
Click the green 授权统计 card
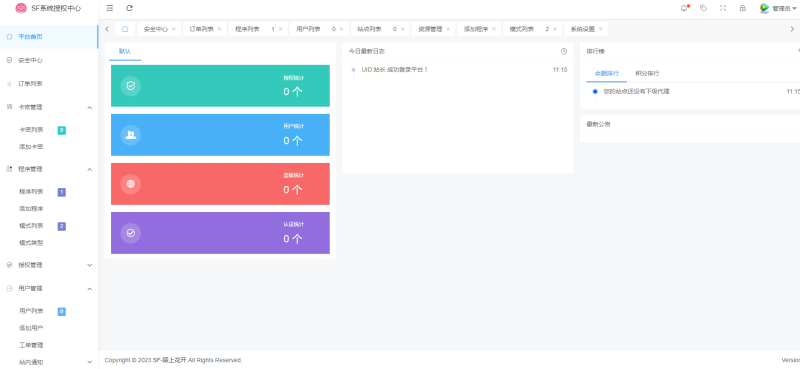pos(220,86)
